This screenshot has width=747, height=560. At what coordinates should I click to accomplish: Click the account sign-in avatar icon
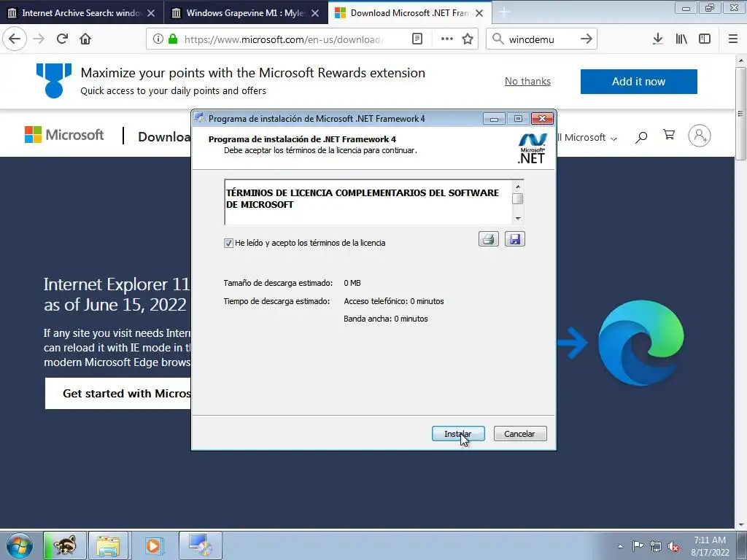700,136
